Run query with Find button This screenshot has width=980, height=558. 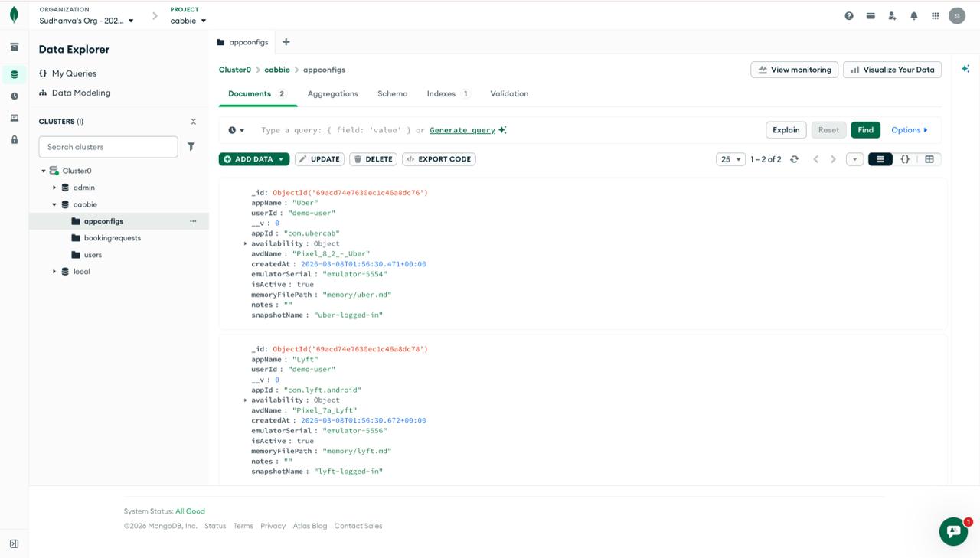pyautogui.click(x=866, y=130)
